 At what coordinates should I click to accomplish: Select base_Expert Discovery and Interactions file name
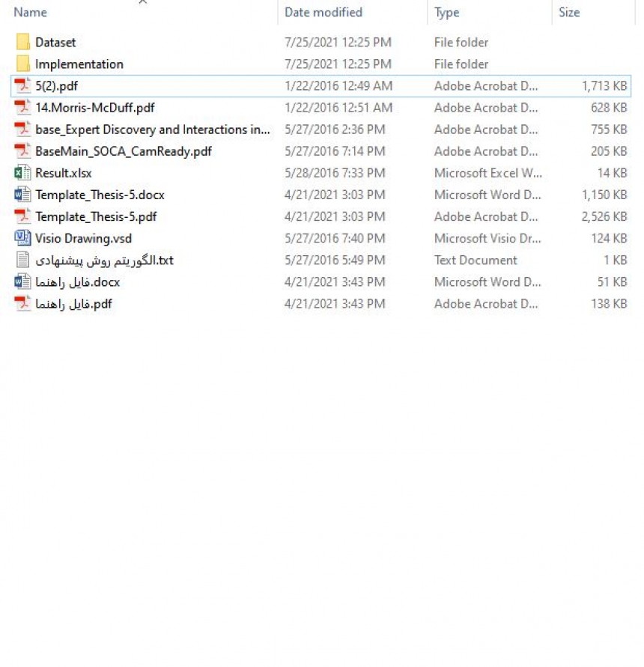pyautogui.click(x=153, y=130)
